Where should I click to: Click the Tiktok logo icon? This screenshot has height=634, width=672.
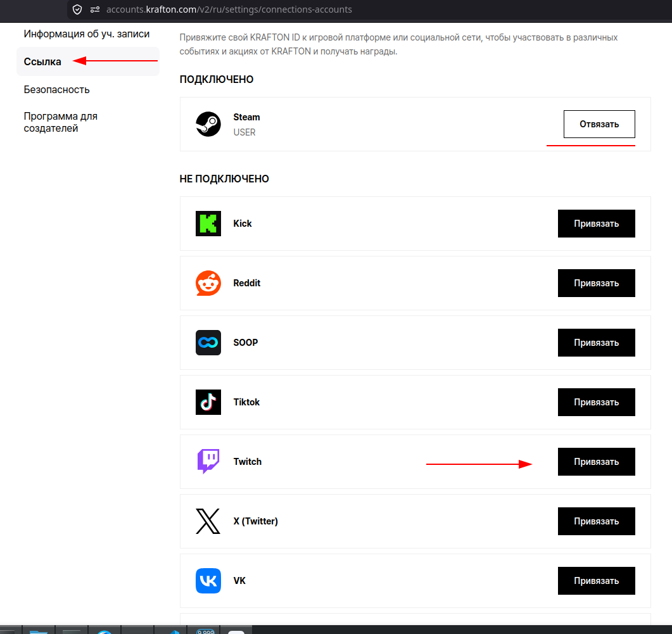(x=208, y=402)
